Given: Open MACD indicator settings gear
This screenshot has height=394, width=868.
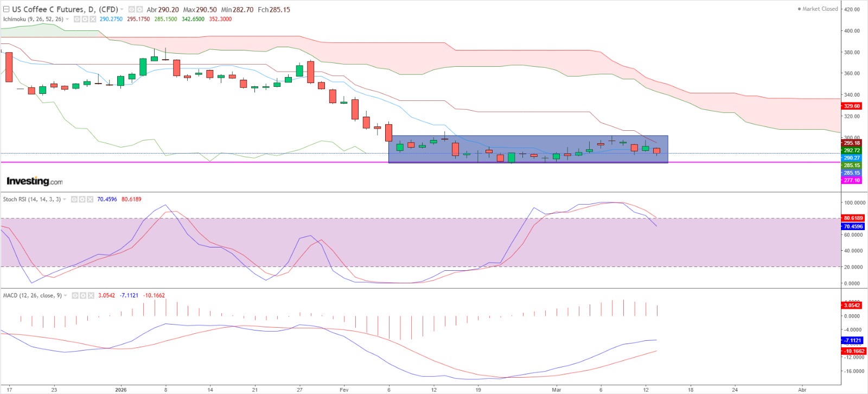Looking at the screenshot, I should point(84,295).
